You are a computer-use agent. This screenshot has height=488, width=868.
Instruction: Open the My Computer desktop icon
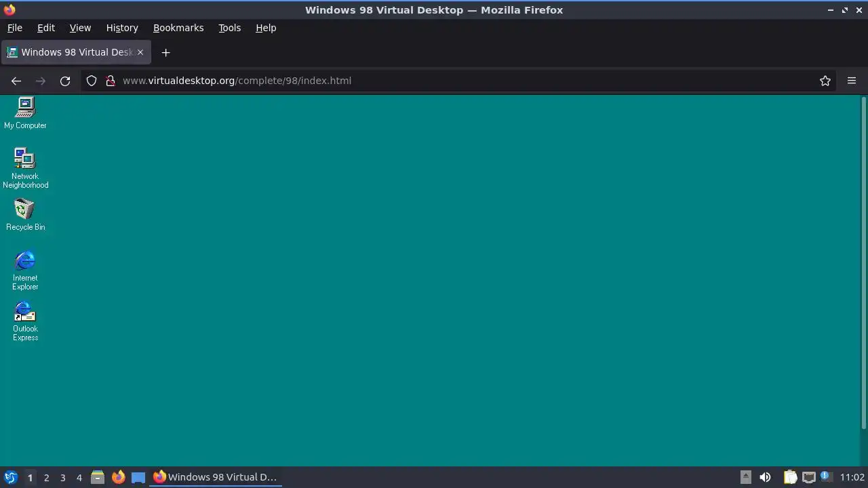click(x=25, y=113)
